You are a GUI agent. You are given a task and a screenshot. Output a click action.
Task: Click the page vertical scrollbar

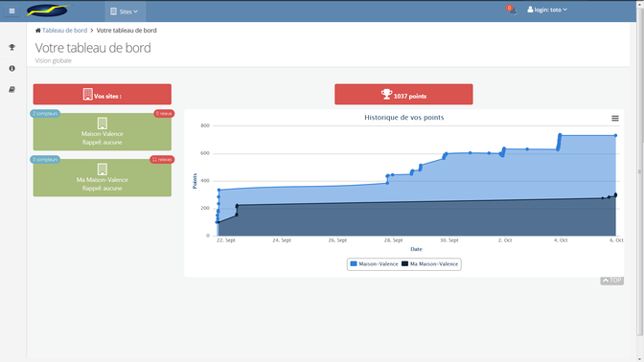[640, 172]
